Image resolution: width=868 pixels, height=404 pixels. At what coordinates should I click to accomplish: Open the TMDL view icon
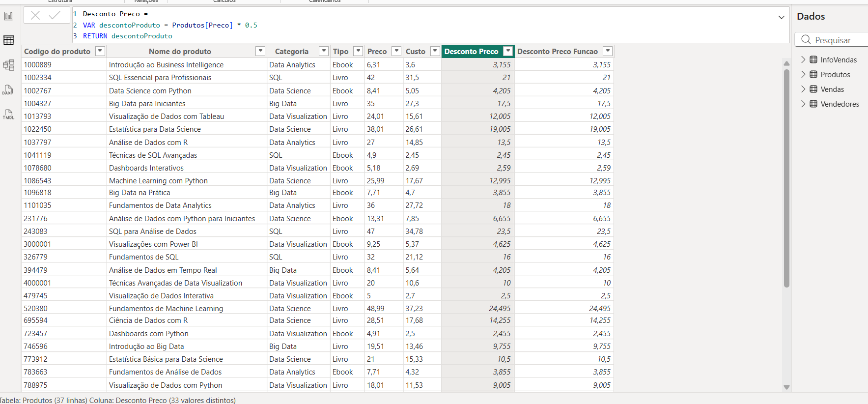pos(8,114)
